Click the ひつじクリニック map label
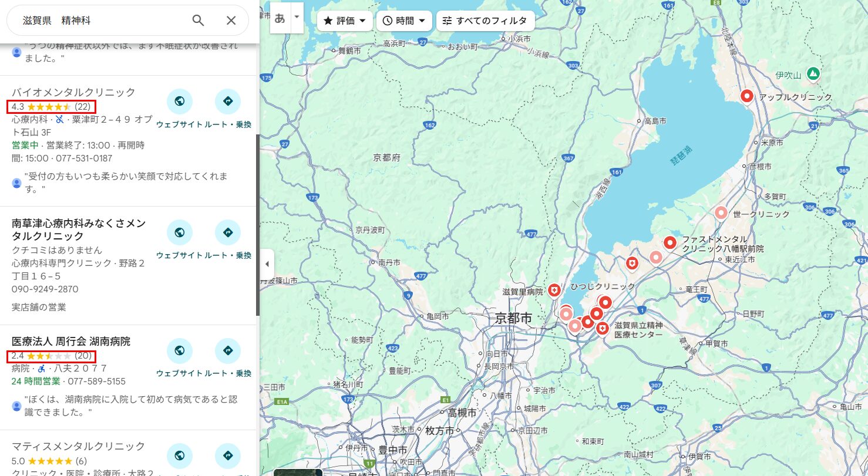The image size is (868, 476). 603,286
